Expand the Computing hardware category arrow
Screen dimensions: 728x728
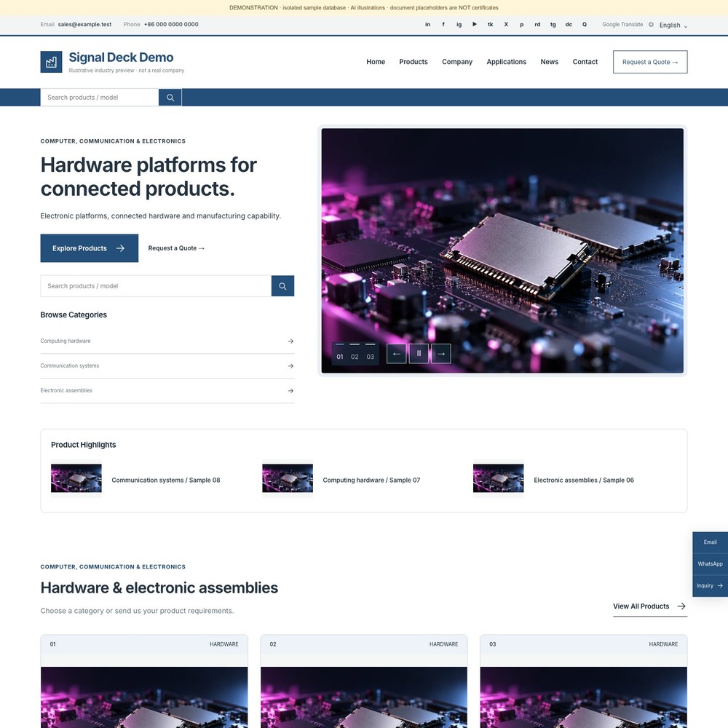click(290, 341)
